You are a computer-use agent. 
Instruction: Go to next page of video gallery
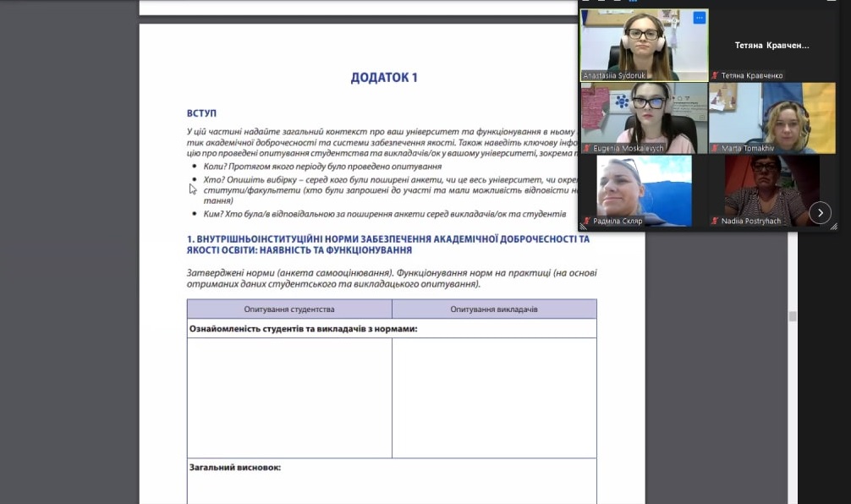pos(820,212)
